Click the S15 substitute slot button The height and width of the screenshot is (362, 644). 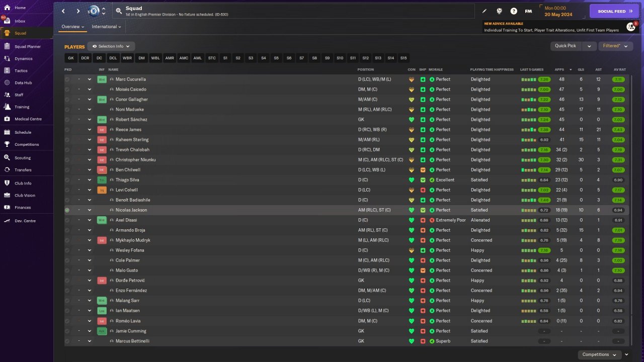click(x=404, y=58)
